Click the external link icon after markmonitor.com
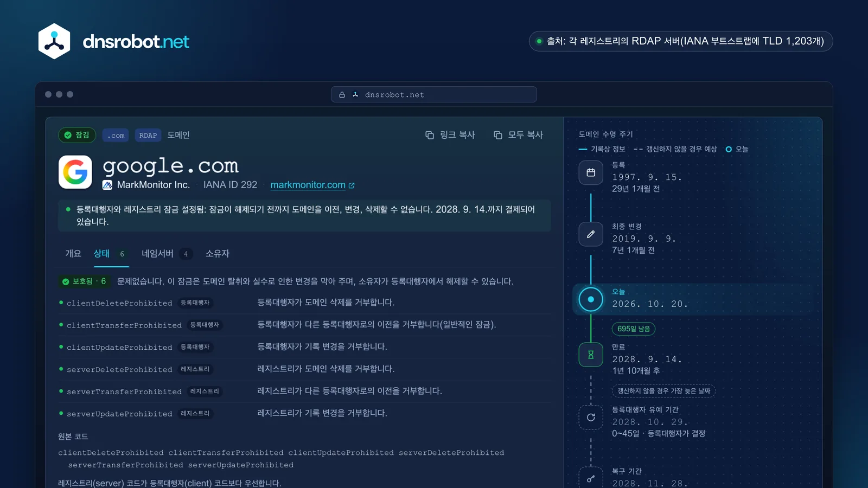Image resolution: width=868 pixels, height=488 pixels. pyautogui.click(x=352, y=185)
